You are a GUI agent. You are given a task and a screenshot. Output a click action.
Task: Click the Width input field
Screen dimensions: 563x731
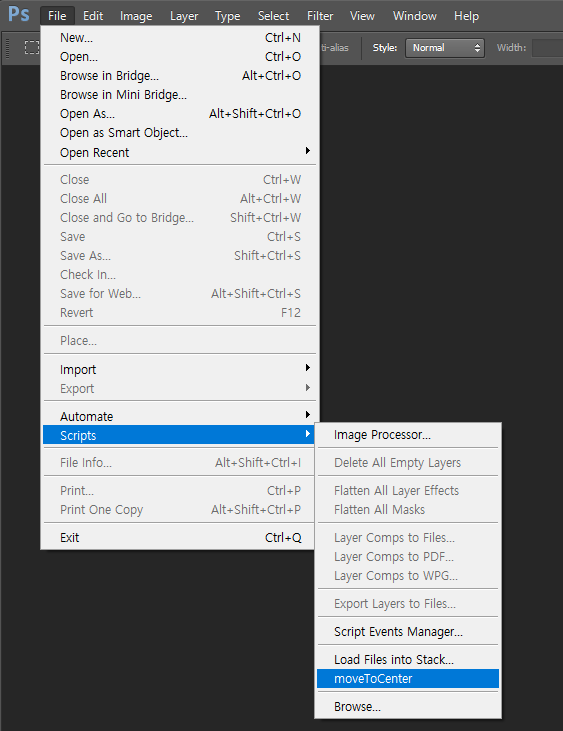[x=548, y=48]
